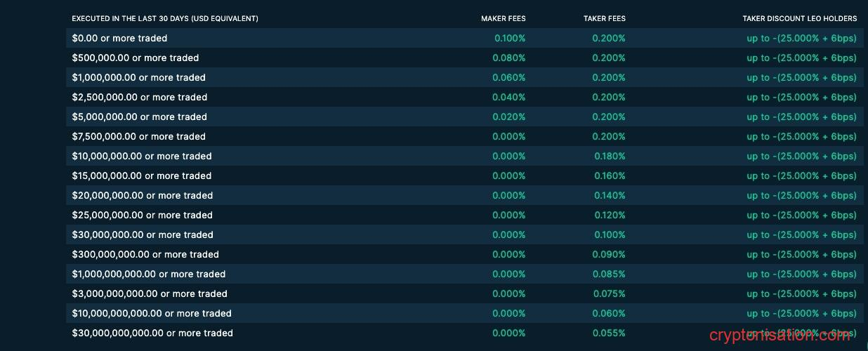
Task: Click the $300,000,000.00 or more traded tier
Action: click(x=145, y=254)
